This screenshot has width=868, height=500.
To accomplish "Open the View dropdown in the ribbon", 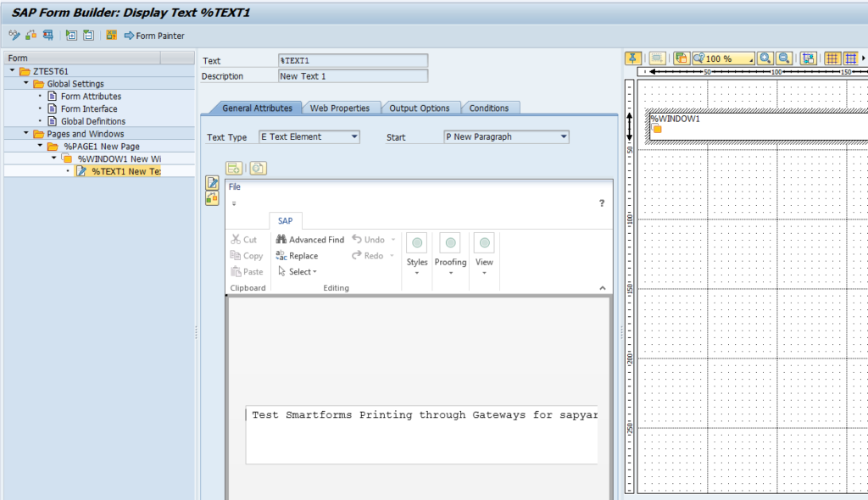I will (x=484, y=255).
